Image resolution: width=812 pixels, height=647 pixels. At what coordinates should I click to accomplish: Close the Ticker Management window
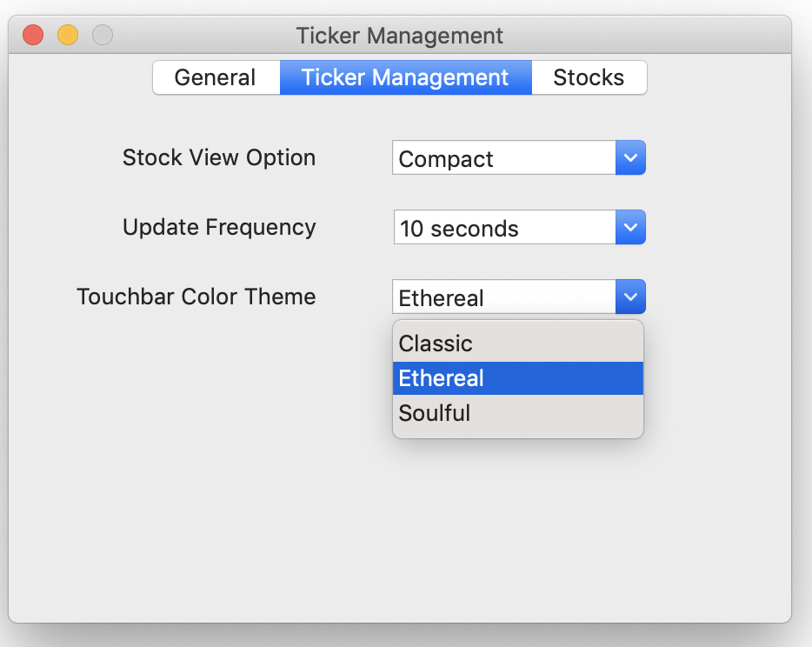point(33,36)
